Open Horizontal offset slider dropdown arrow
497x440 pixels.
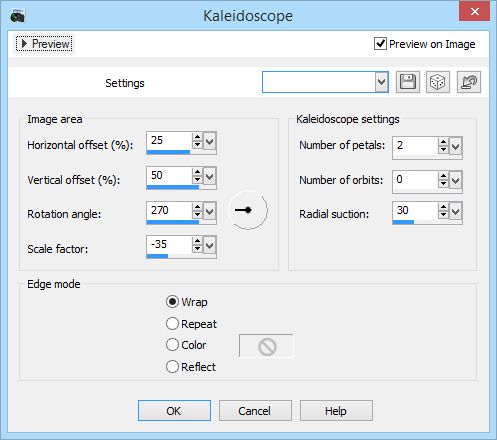coord(210,142)
